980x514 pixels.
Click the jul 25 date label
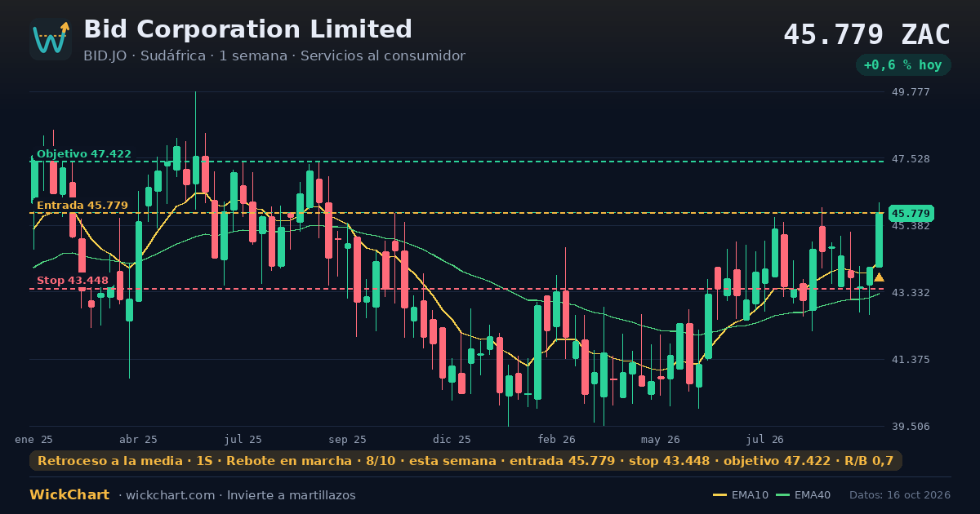(x=243, y=439)
